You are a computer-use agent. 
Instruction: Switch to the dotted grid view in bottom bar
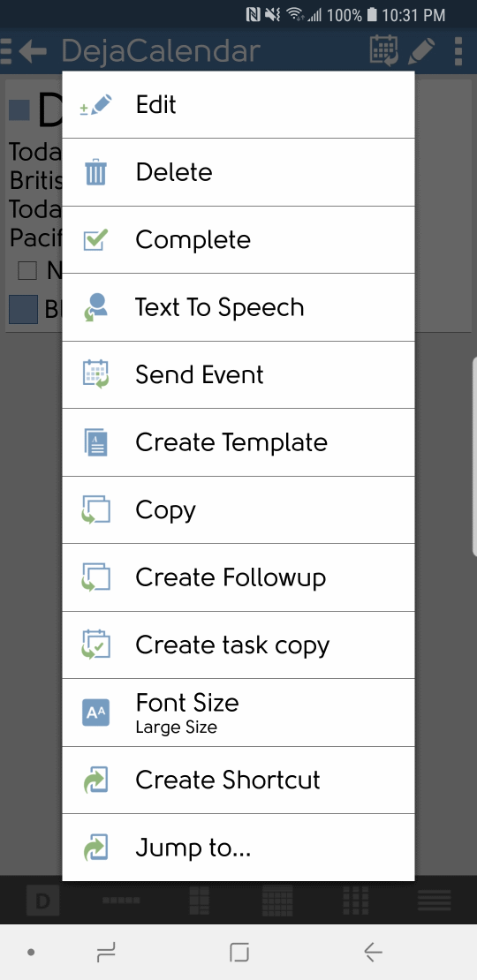356,900
